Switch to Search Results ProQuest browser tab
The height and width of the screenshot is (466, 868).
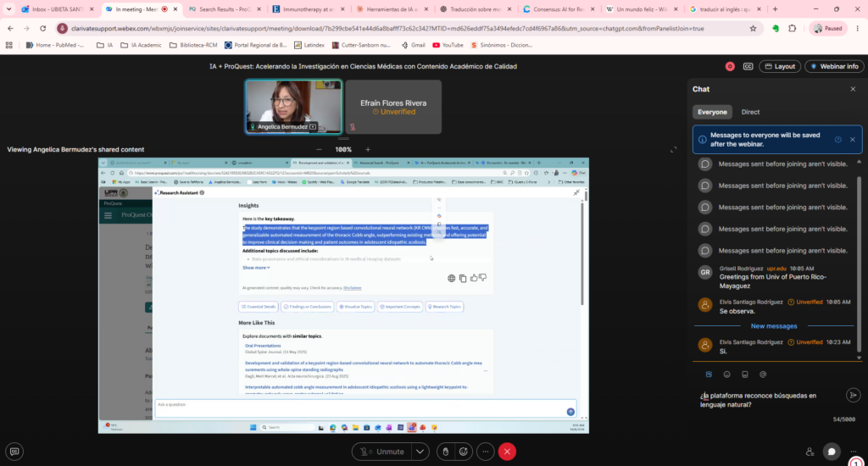pyautogui.click(x=225, y=9)
